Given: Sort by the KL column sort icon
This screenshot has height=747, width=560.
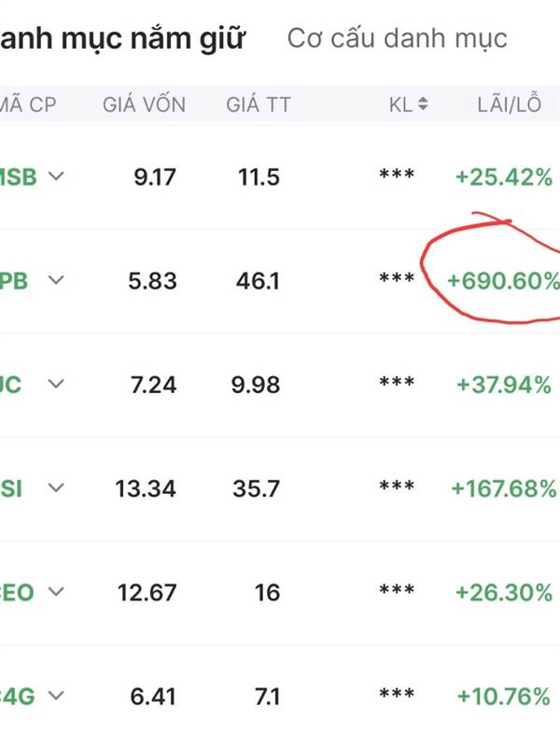Looking at the screenshot, I should [423, 106].
